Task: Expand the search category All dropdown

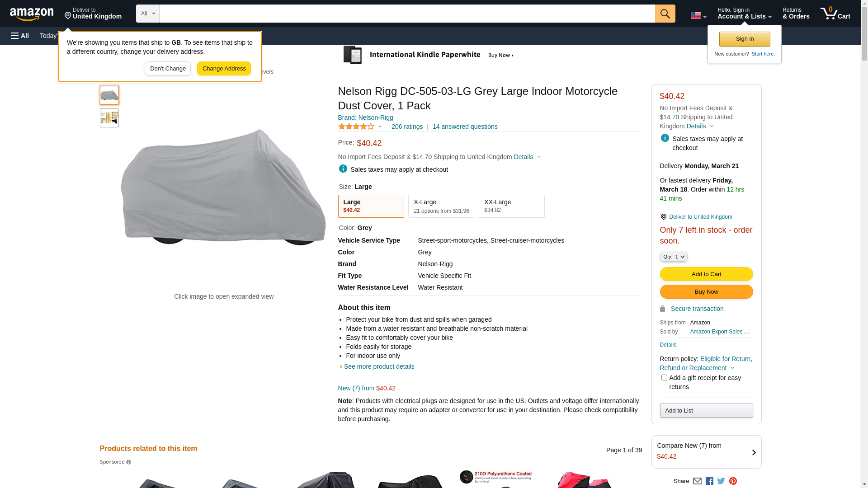Action: tap(147, 14)
